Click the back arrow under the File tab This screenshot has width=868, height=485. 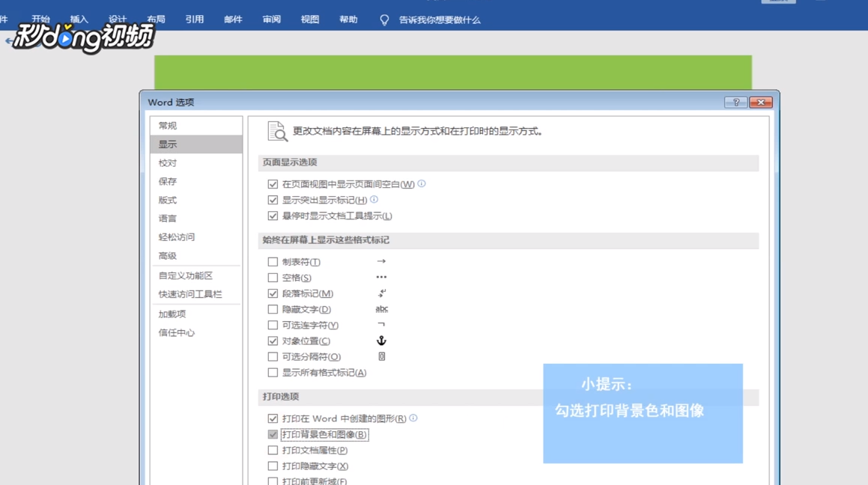pos(9,40)
